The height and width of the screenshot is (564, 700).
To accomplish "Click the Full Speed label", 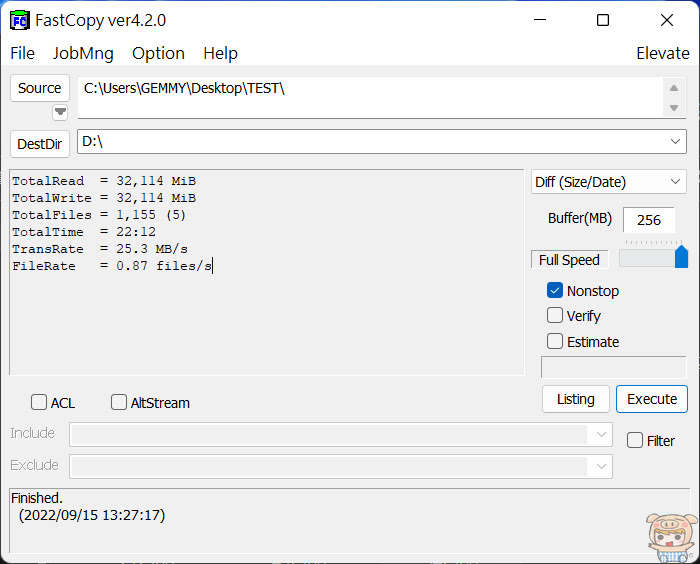I will coord(569,259).
